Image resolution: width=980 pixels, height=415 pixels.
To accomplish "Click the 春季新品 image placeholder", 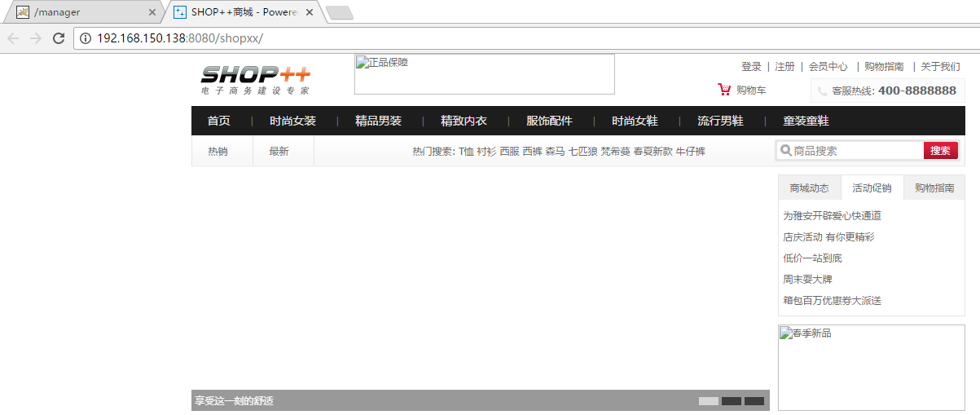I will tap(872, 368).
